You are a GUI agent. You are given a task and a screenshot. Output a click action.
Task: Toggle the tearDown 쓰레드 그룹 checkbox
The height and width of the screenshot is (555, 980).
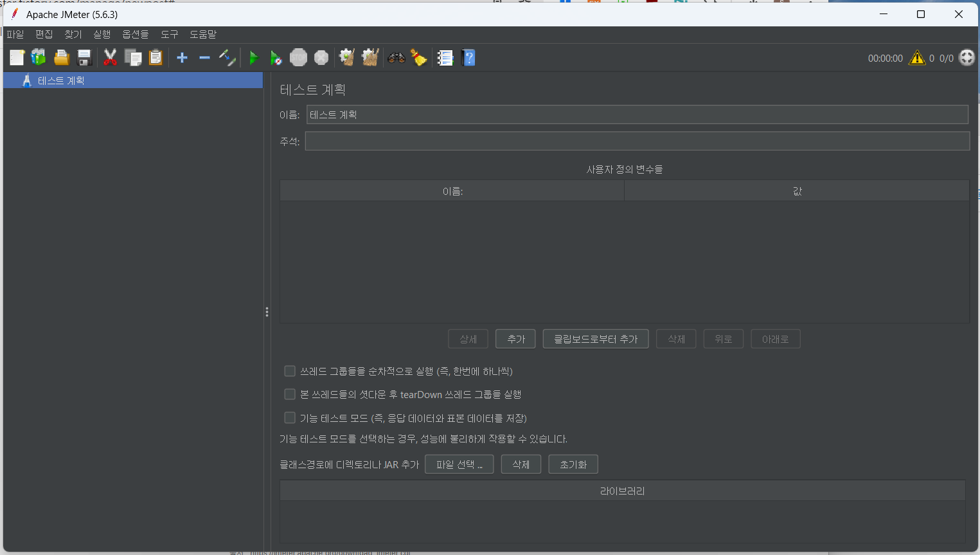pyautogui.click(x=290, y=394)
